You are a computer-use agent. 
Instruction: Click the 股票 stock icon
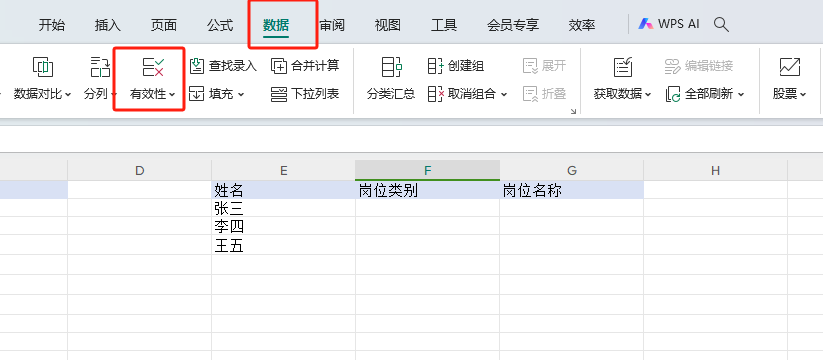click(789, 67)
